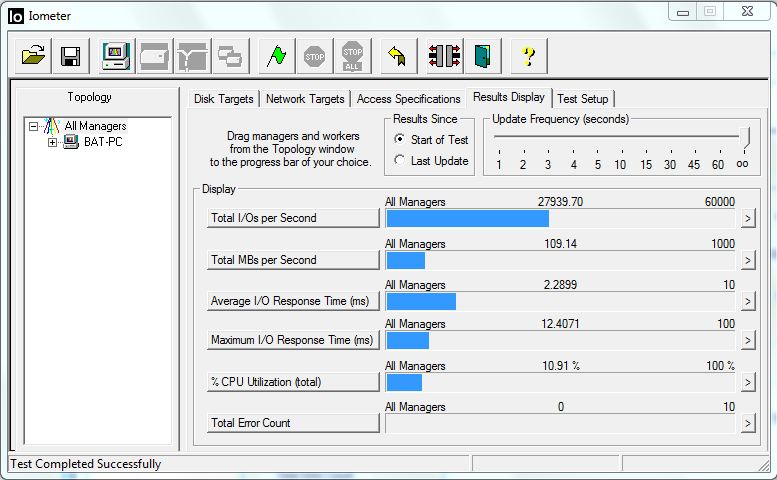This screenshot has width=777, height=480.
Task: Click Maximum I/O Response Time (ms) button
Action: pyautogui.click(x=293, y=340)
